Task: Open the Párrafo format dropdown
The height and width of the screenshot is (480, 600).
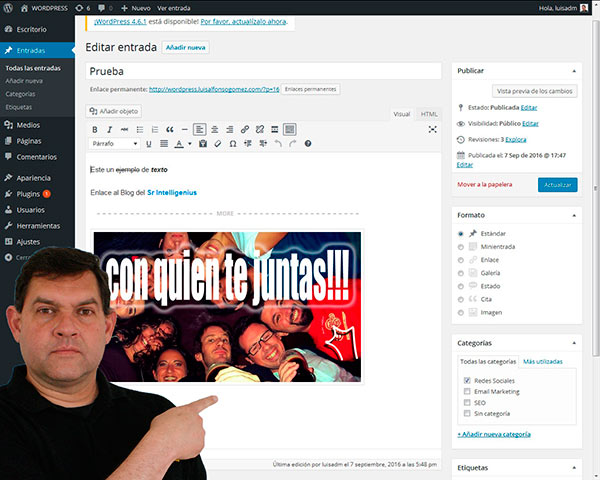Action: click(x=114, y=144)
